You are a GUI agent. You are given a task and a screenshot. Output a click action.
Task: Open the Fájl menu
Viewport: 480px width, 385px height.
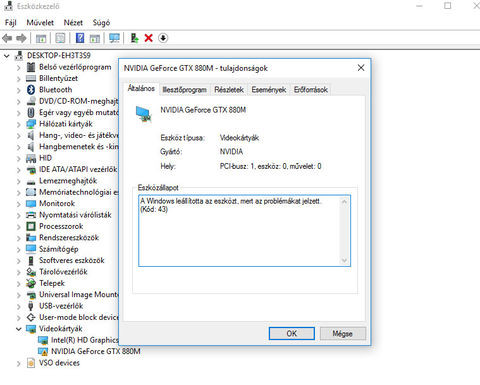pos(11,23)
